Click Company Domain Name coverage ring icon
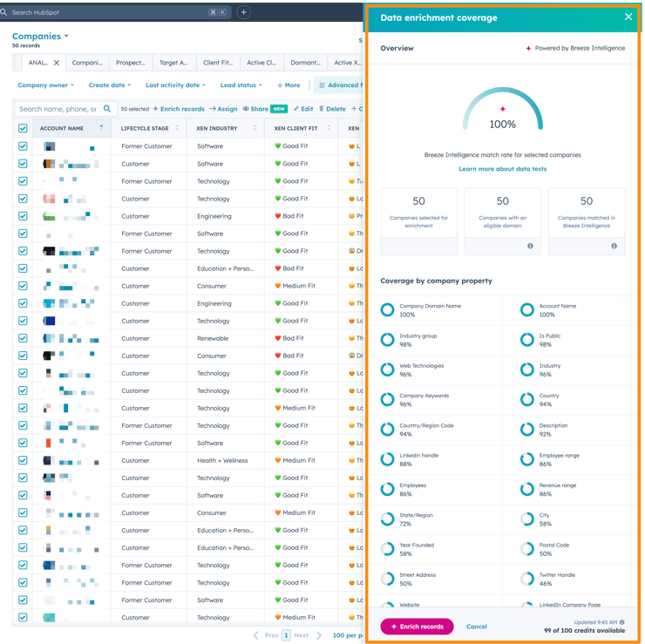 click(387, 309)
